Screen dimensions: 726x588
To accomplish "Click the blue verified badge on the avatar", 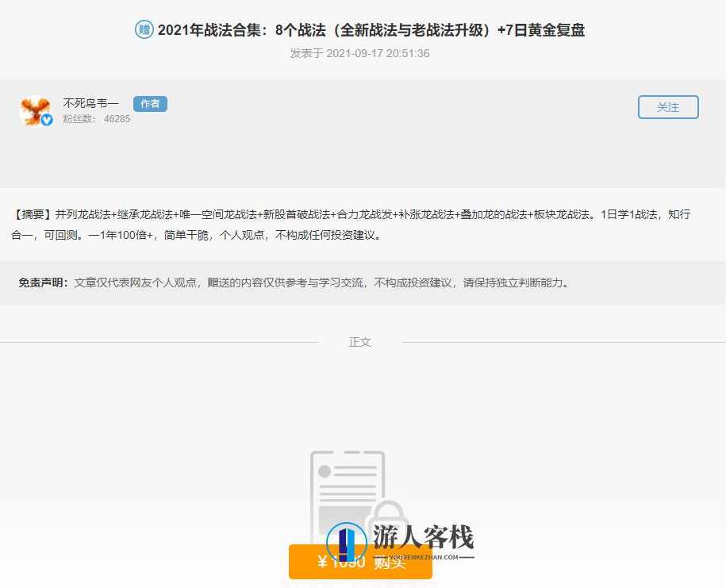I will click(46, 121).
